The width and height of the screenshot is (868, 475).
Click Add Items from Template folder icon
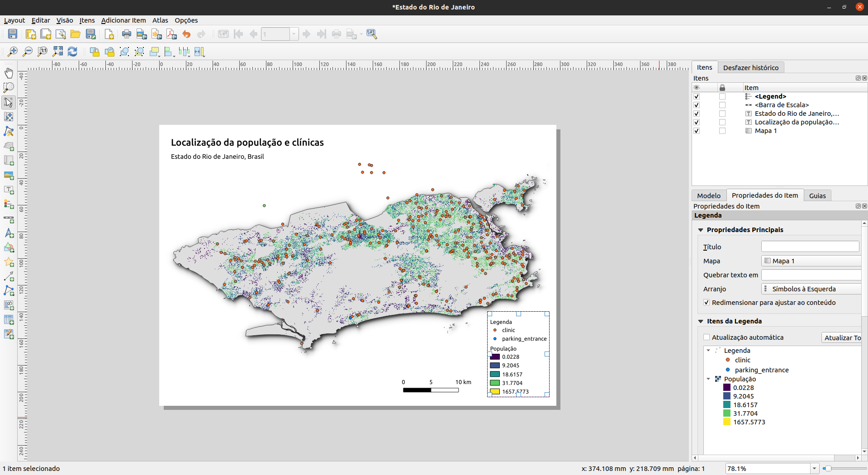point(76,34)
